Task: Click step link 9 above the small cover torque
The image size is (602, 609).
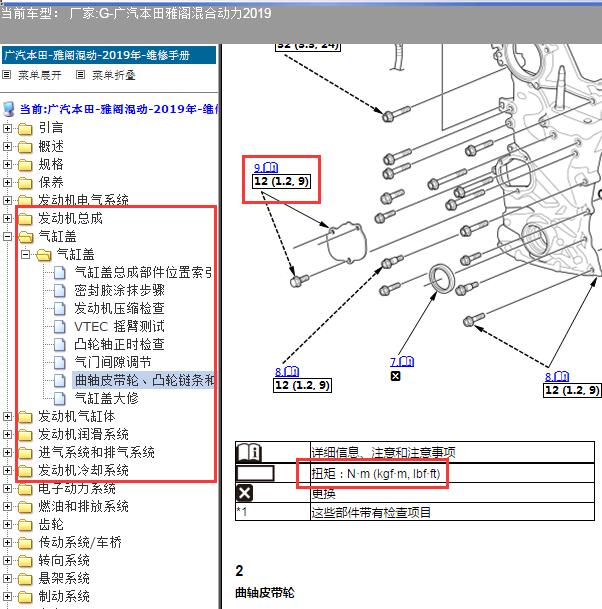Action: point(257,168)
